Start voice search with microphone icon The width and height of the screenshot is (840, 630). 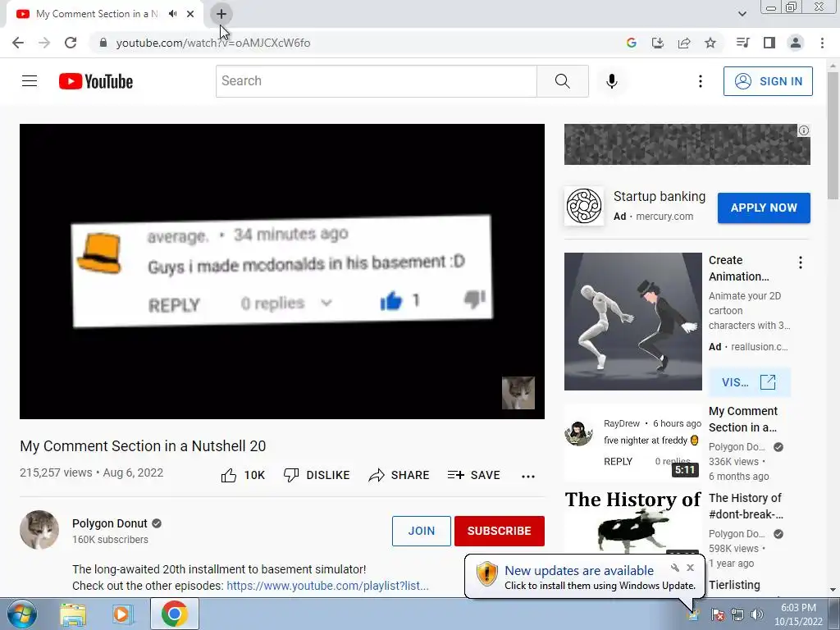[612, 81]
